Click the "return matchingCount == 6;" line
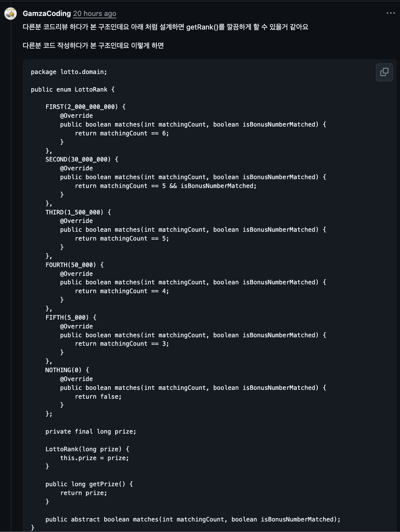 point(122,133)
